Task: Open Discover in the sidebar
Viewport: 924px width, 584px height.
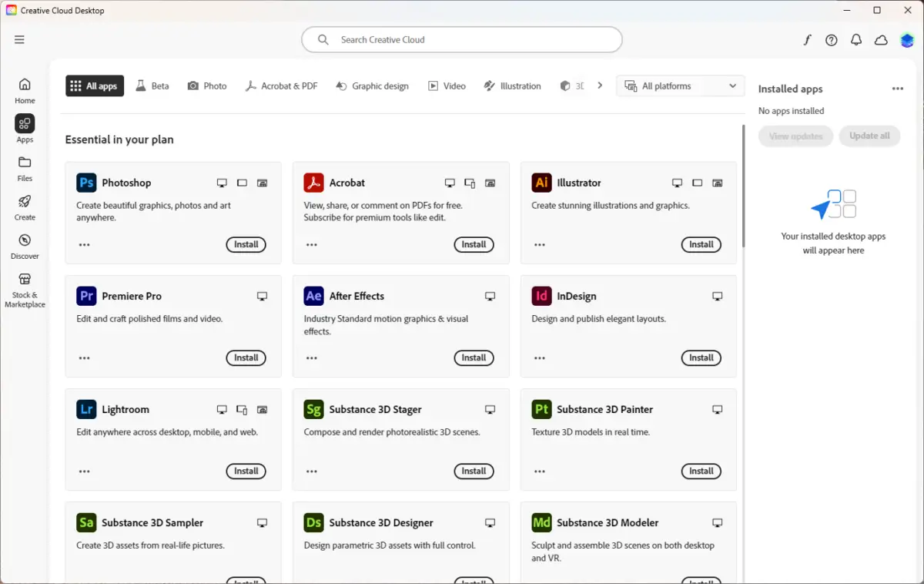Action: [x=25, y=246]
